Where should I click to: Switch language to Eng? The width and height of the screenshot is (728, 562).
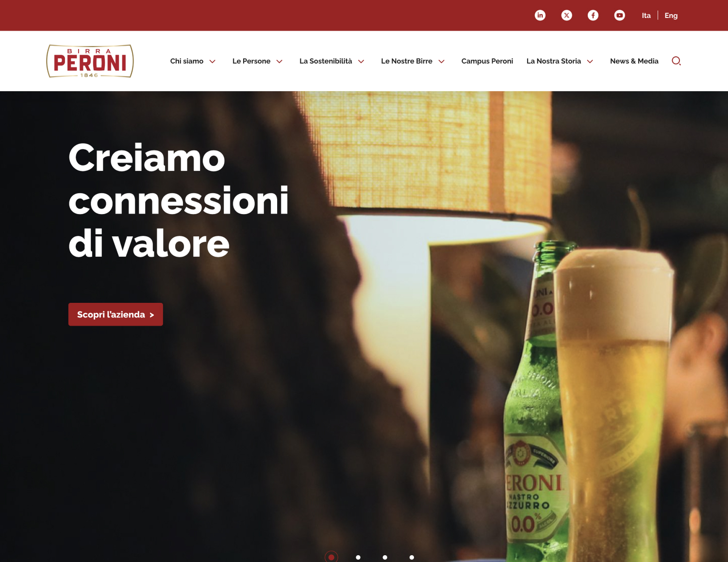(x=671, y=16)
